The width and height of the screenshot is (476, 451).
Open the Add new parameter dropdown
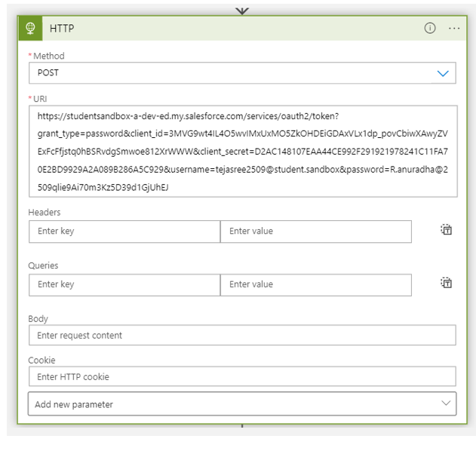tap(242, 404)
